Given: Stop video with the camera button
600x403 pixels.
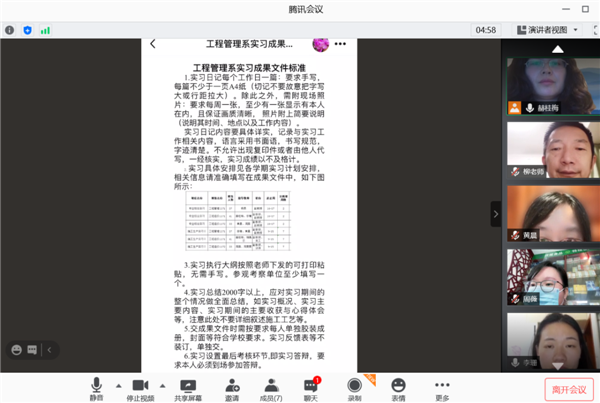Looking at the screenshot, I should pos(140,386).
